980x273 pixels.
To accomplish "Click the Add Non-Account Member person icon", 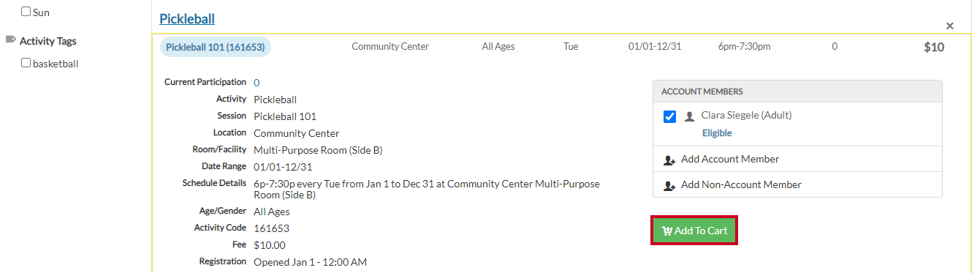I will [669, 185].
